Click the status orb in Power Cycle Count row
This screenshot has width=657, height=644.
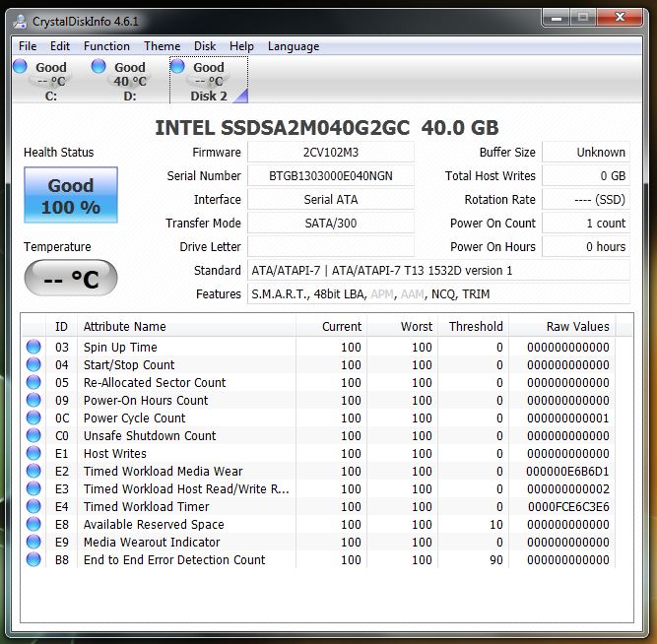[x=33, y=418]
